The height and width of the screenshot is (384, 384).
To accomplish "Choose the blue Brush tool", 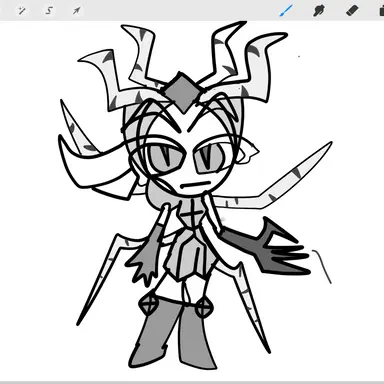I will (x=286, y=11).
